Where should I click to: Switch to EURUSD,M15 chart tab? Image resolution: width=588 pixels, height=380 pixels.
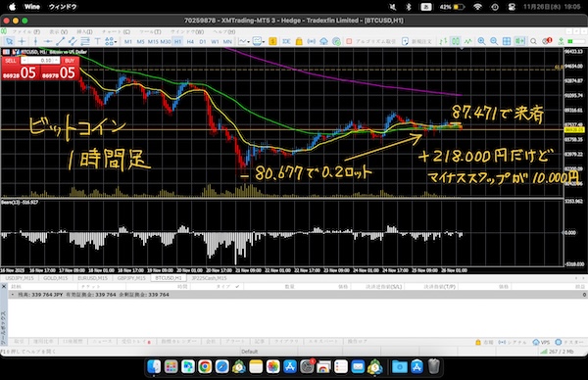pyautogui.click(x=92, y=278)
